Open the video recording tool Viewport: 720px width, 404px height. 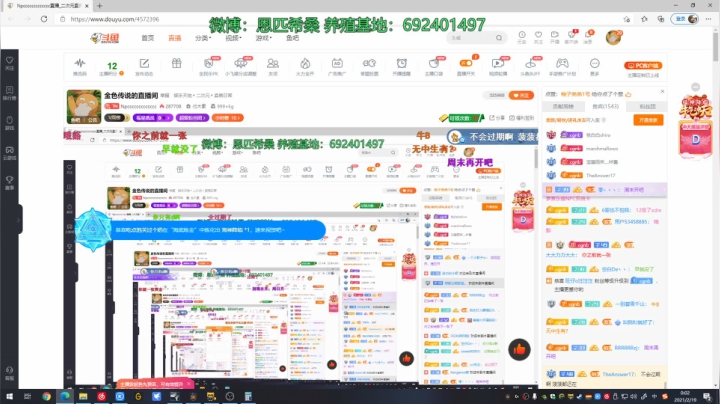tap(498, 66)
